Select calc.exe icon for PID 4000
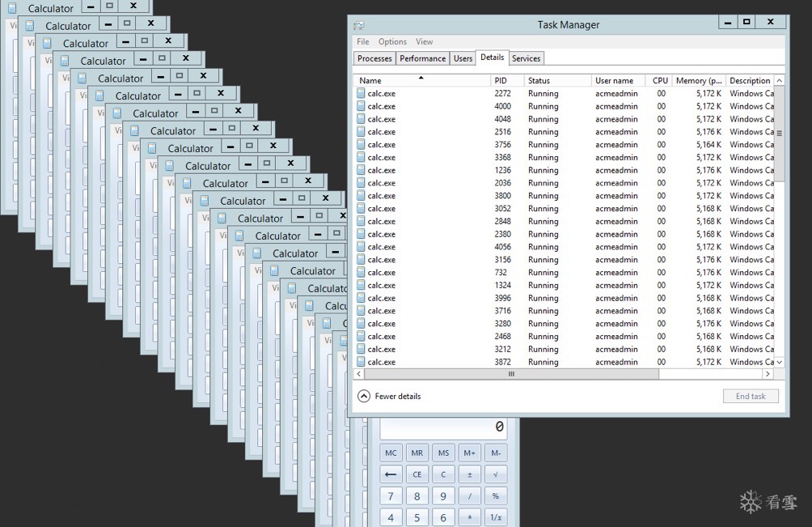 pos(361,106)
